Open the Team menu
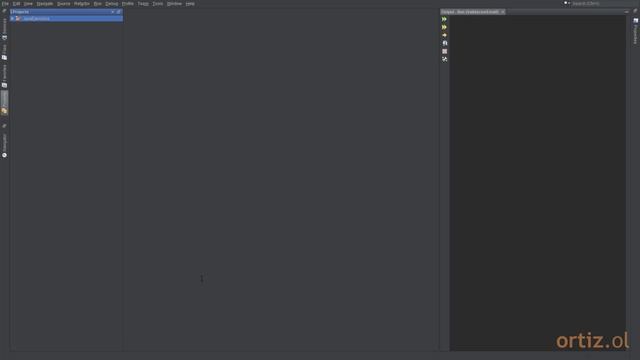Viewport: 640px width, 360px height. (x=143, y=4)
